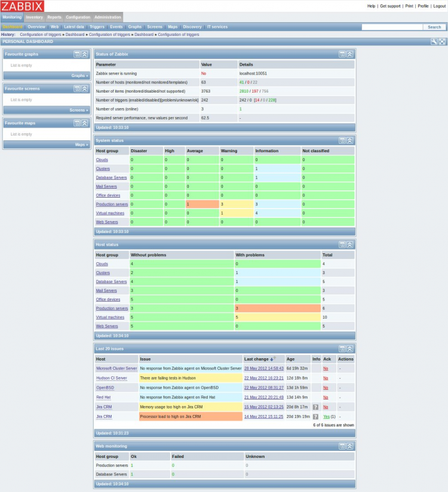448x492 pixels.
Task: Open Favourite screens menu icon
Action: (77, 89)
